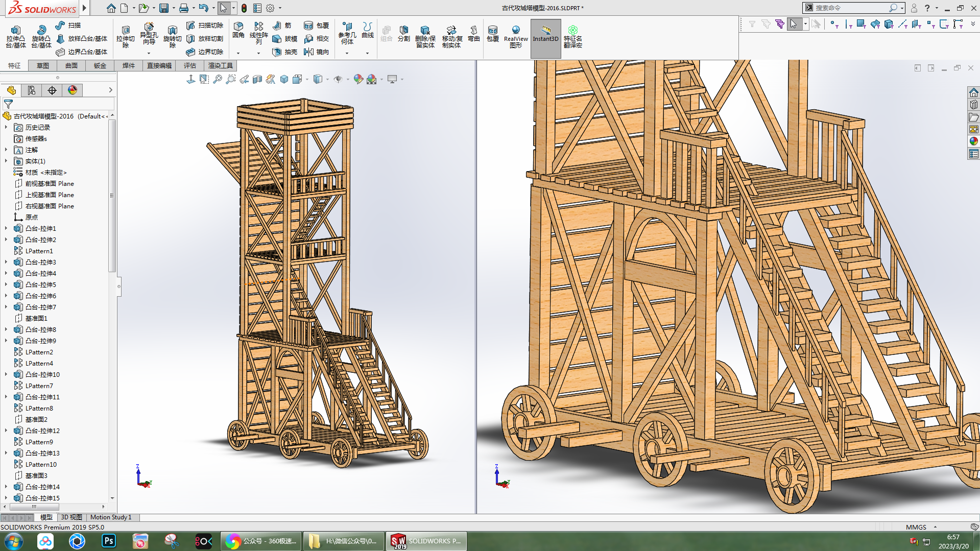Viewport: 980px width, 551px height.
Task: Select the 拉伸凸台/基体 extrude boss tool
Action: pyautogui.click(x=15, y=36)
